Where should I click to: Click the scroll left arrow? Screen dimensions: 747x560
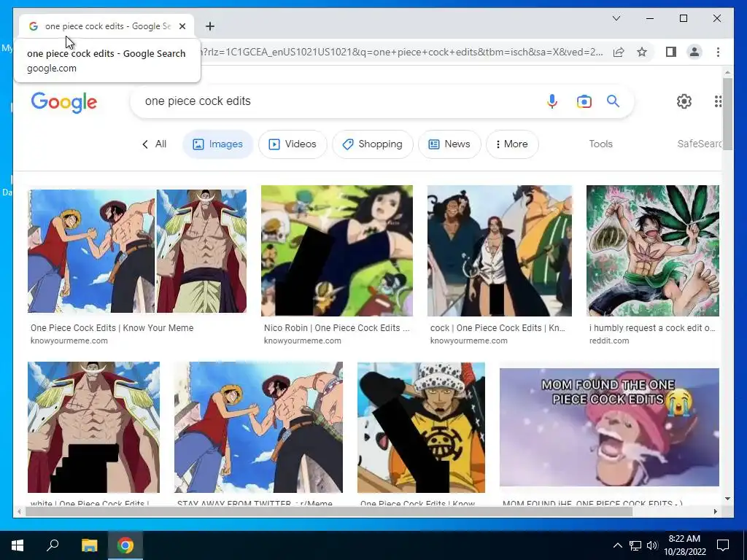pos(19,511)
